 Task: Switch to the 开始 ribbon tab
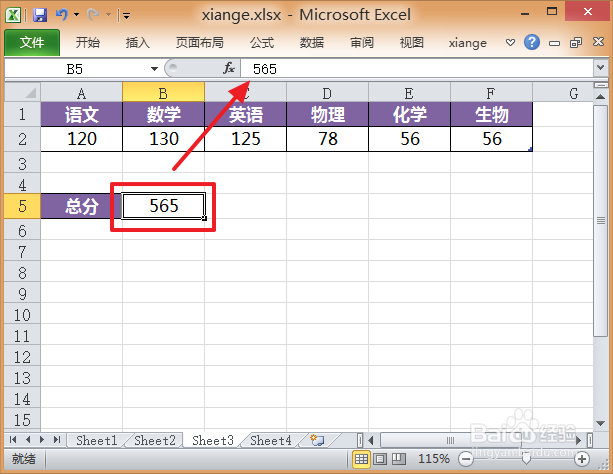click(x=88, y=42)
